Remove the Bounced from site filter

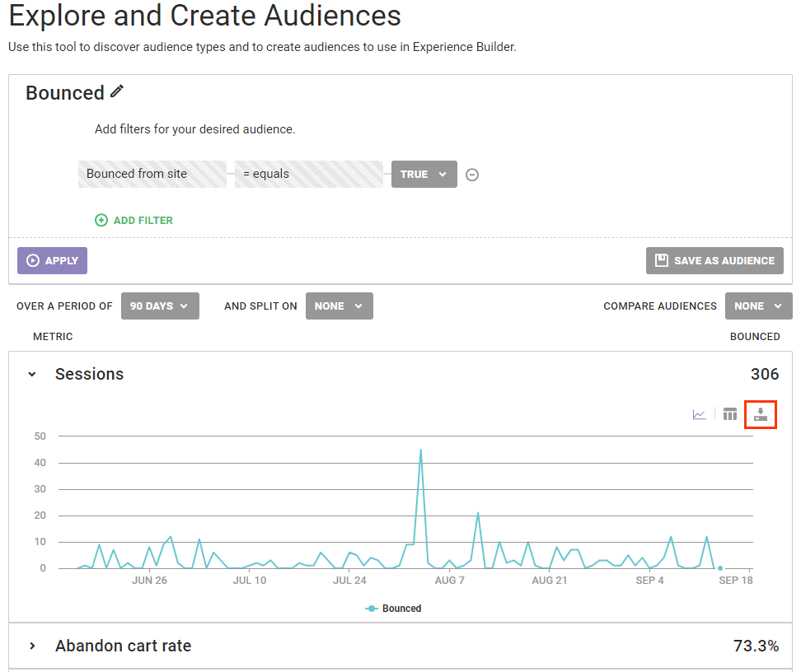472,175
